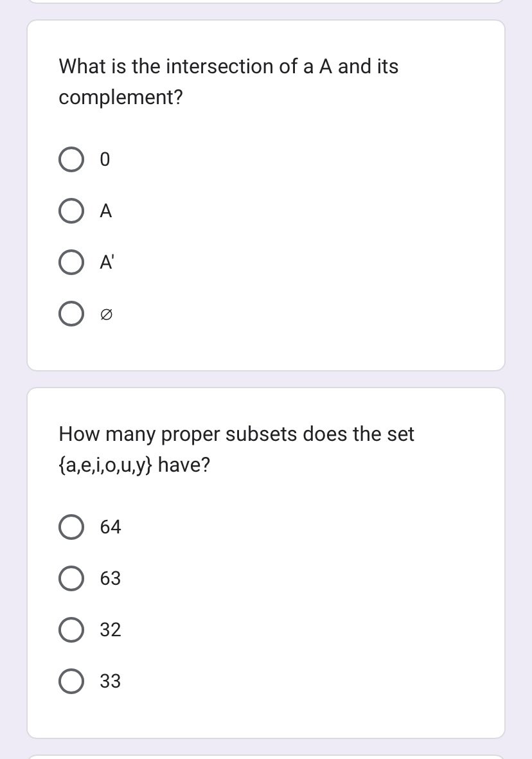Screen dimensions: 532x759
Task: Pick the empty set symbol option
Action: pyautogui.click(x=71, y=314)
